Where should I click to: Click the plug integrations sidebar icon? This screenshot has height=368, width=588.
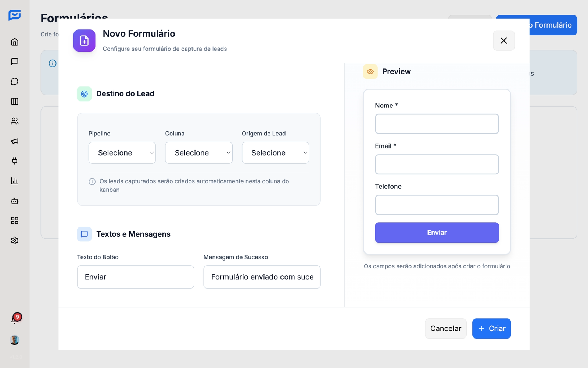click(x=15, y=161)
